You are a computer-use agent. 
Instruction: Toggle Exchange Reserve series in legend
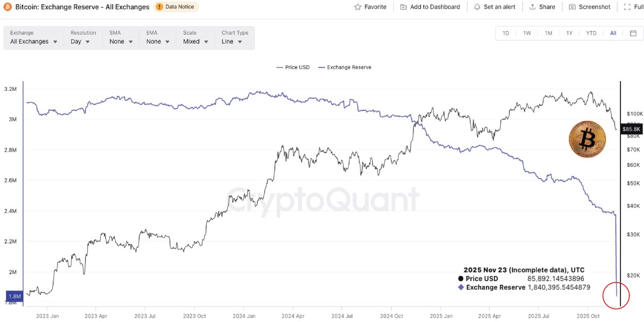point(344,67)
